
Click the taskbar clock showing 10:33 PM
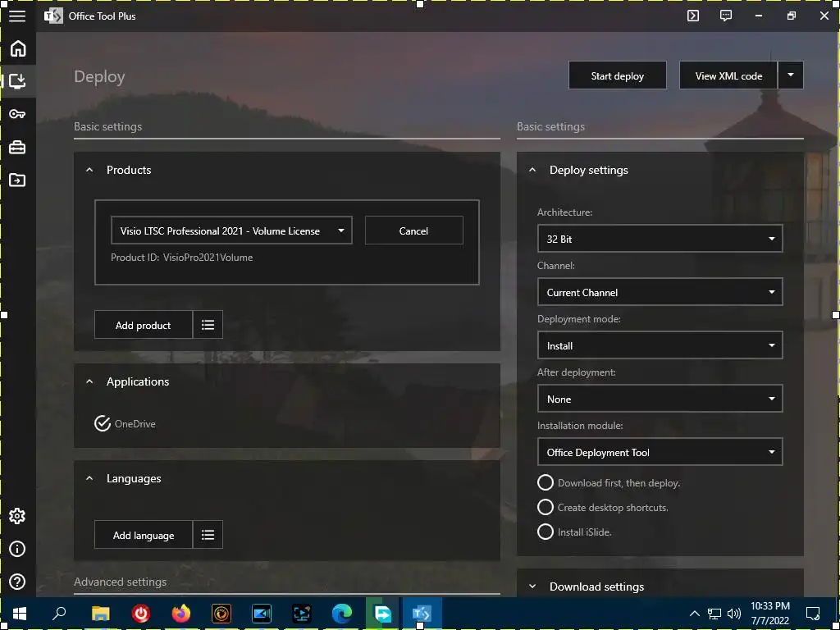[769, 614]
